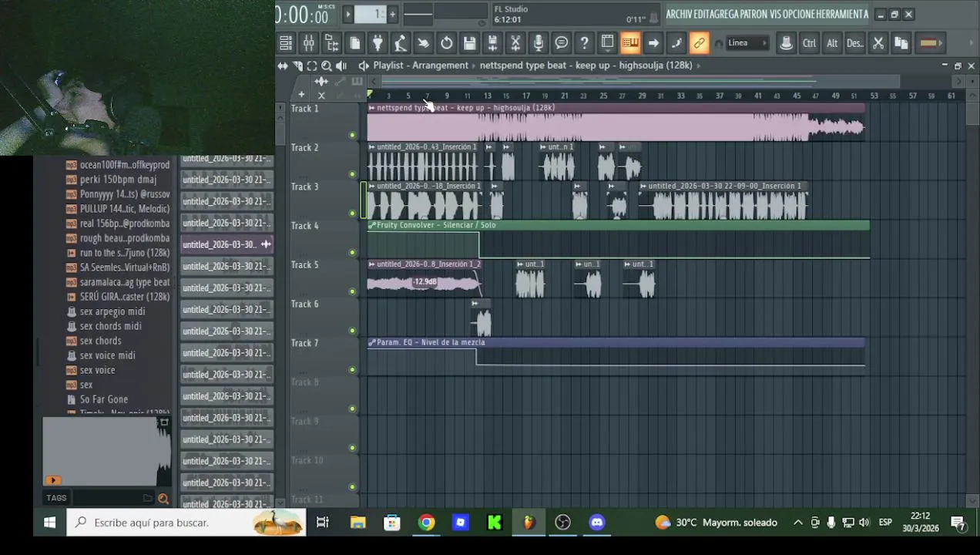This screenshot has width=980, height=555.
Task: Click the Ctrl button
Action: coord(809,43)
